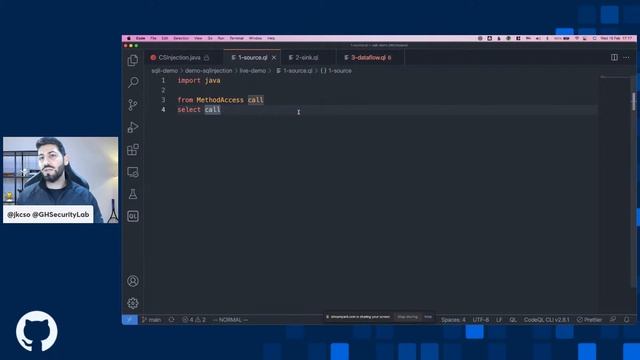This screenshot has height=360, width=640.
Task: Click the vertical editor scrollbar
Action: tap(633, 102)
